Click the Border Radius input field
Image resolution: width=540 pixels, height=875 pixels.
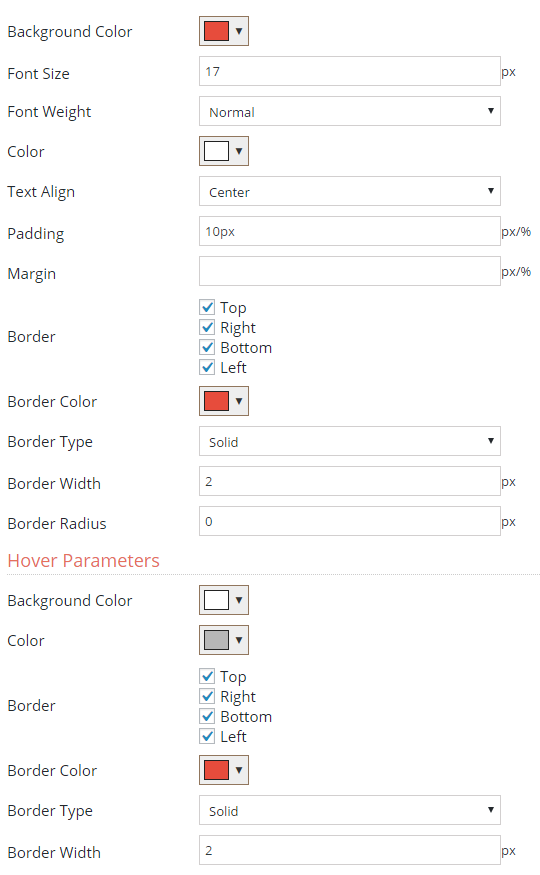(x=350, y=521)
